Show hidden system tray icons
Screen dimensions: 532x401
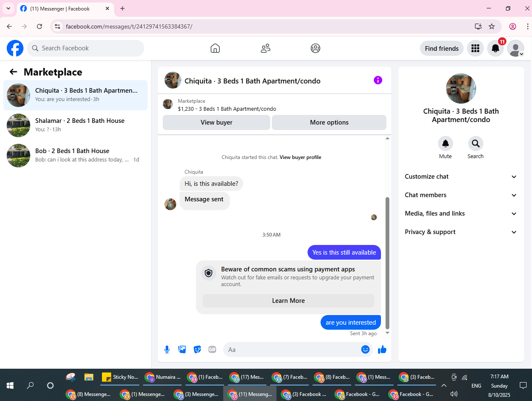444,385
